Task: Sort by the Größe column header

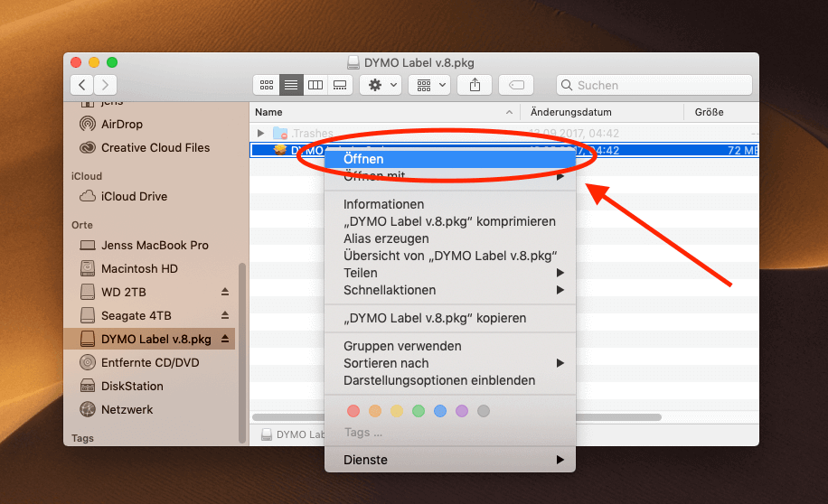Action: point(721,112)
